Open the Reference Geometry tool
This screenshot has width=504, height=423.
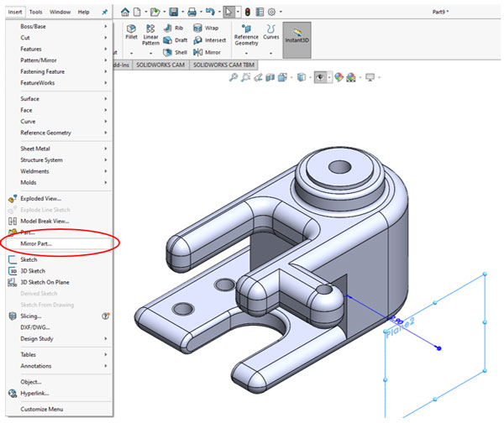coord(246,34)
